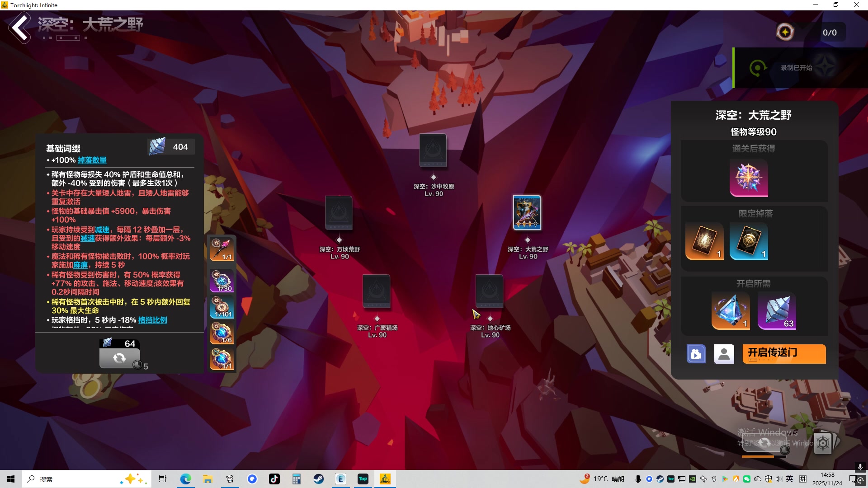Select the 深空:地心矿场 map card
Viewport: 868px width, 488px height.
click(x=489, y=291)
